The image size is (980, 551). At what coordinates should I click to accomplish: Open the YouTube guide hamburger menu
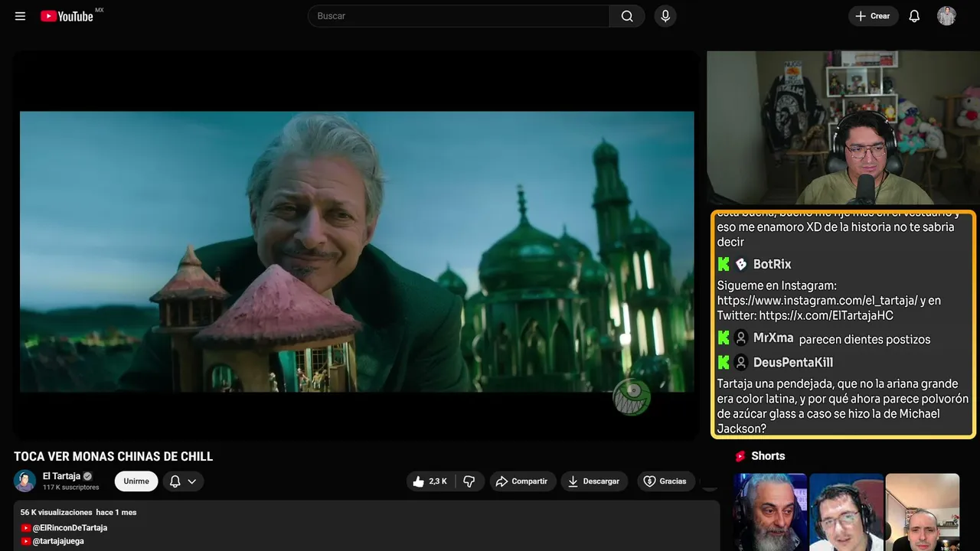[20, 16]
